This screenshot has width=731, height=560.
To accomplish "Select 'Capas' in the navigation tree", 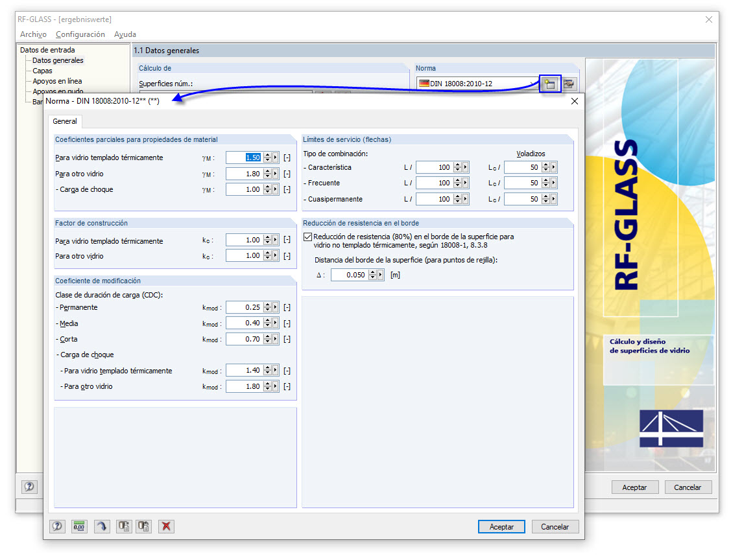I will (42, 71).
